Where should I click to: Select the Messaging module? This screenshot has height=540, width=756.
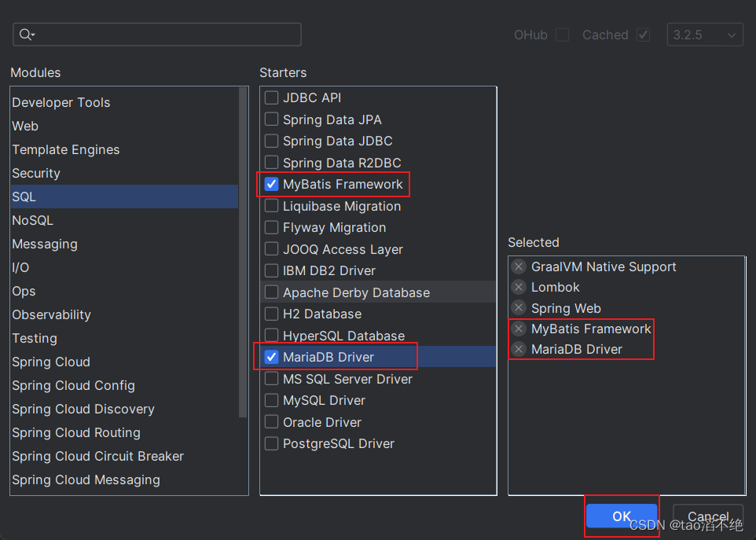(x=124, y=244)
